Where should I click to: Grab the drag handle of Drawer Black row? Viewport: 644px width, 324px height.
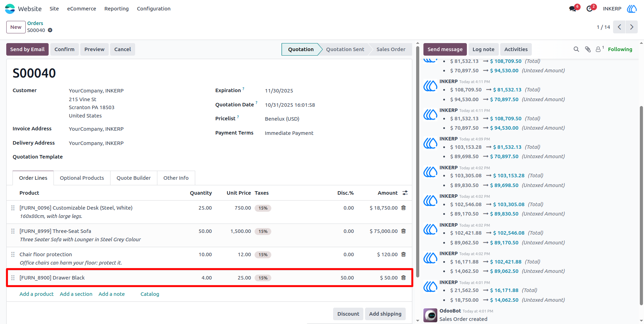coord(13,278)
